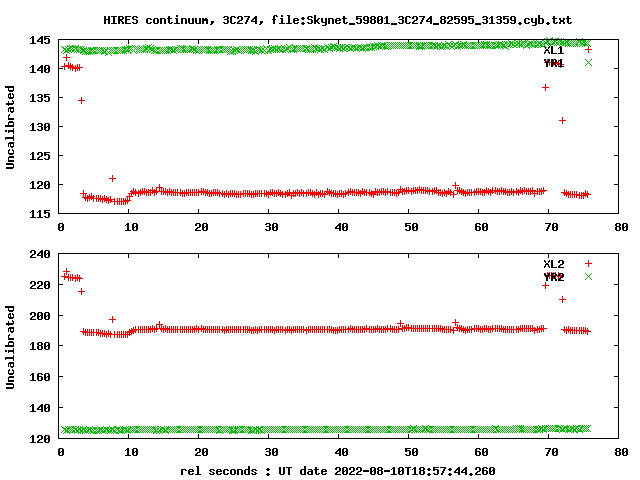Click x-axis label 80 under the XL1 plot
Screen dimensions: 640x480
(621, 227)
